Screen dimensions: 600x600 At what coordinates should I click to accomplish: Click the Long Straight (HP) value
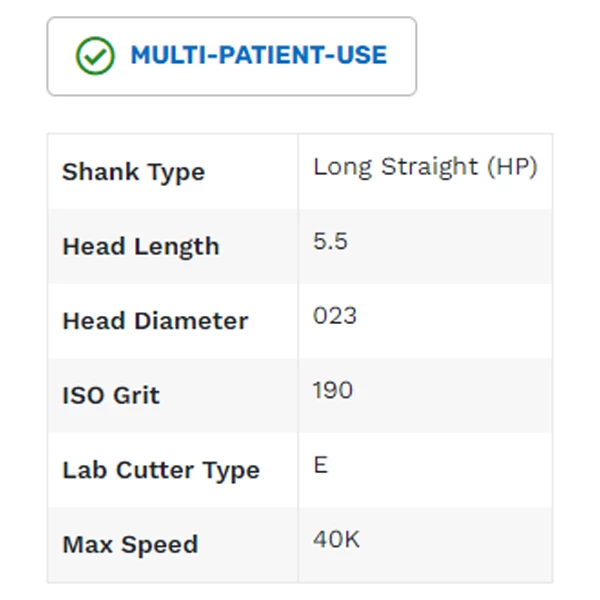point(426,167)
